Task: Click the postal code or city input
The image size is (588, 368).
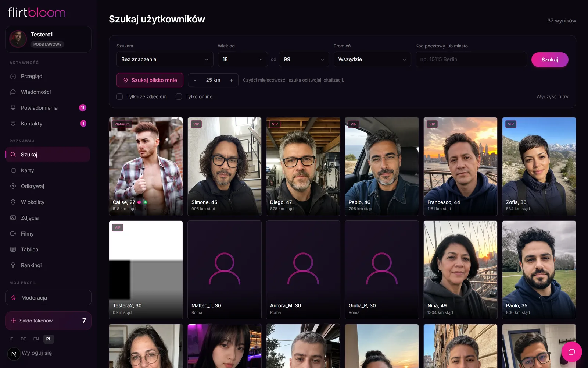Action: point(471,59)
